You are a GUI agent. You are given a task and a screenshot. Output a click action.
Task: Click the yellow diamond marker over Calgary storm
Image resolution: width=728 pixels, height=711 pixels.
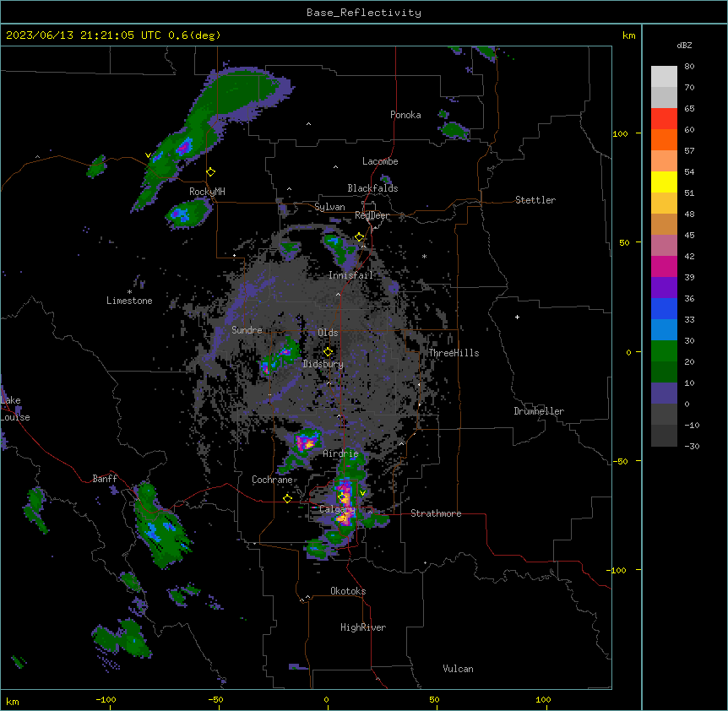tap(342, 497)
